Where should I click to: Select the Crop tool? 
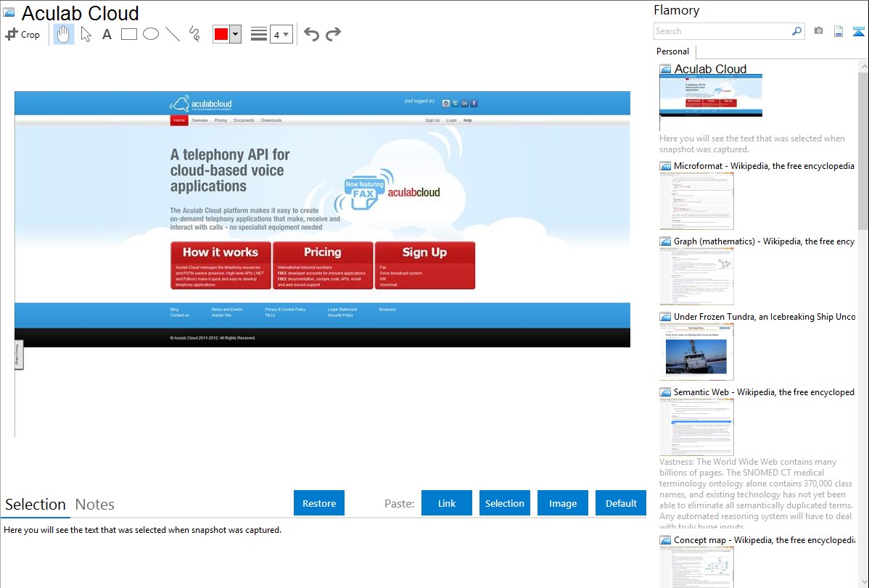click(22, 34)
